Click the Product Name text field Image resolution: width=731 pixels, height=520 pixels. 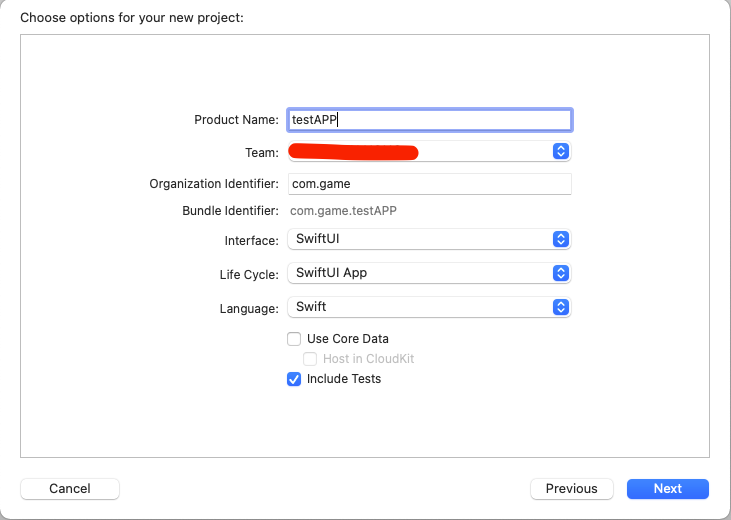(x=429, y=120)
